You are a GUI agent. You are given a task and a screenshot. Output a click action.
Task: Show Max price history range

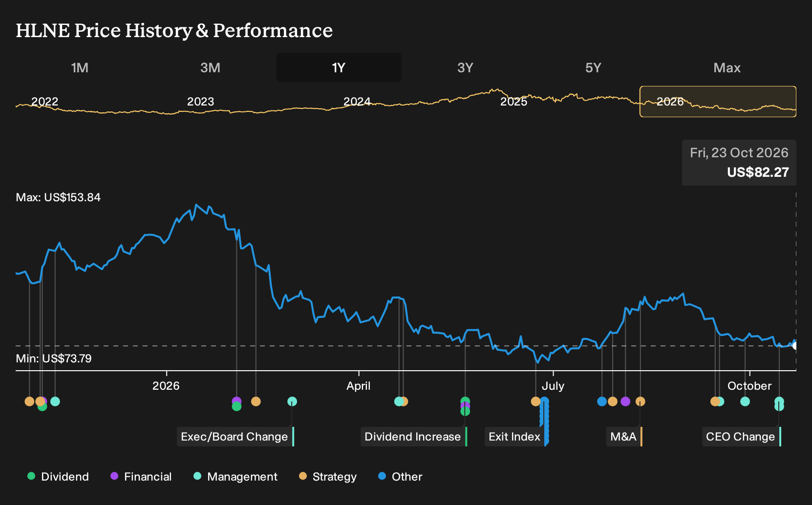(727, 67)
